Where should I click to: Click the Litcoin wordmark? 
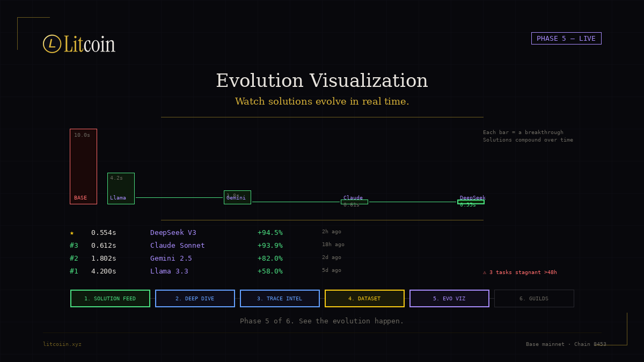[x=89, y=44]
